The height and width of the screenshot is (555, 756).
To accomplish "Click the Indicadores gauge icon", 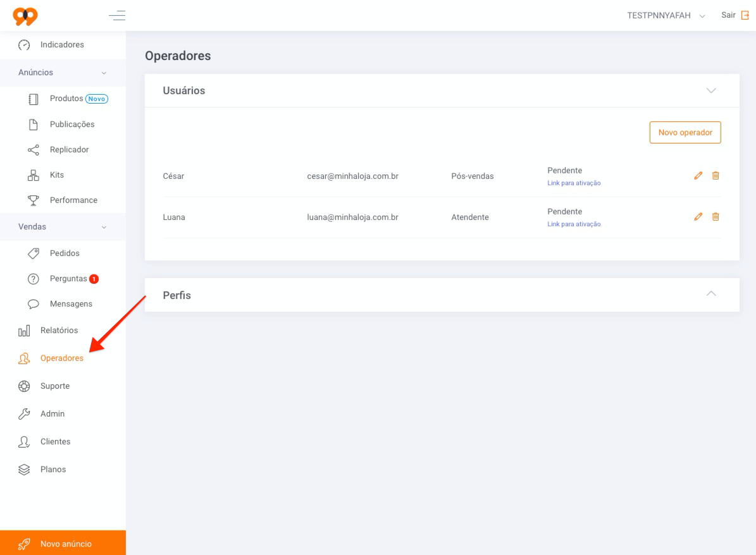I will coord(24,45).
